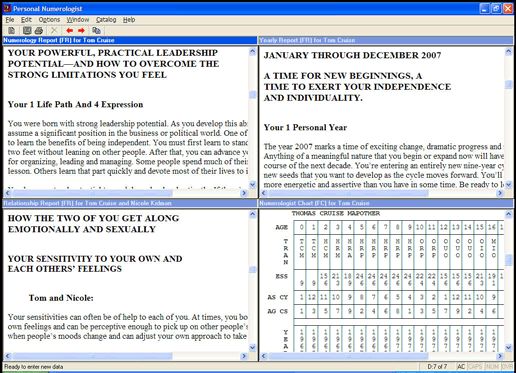Click vertical scroll thumb in Numerology Report pane
The image size is (516, 373).
pos(252,95)
